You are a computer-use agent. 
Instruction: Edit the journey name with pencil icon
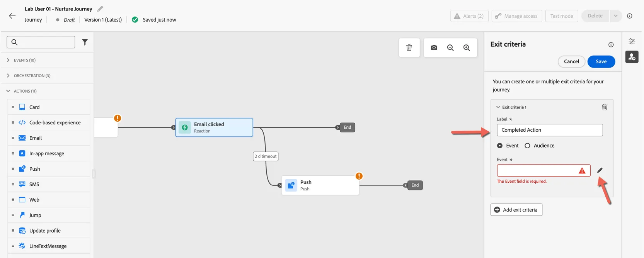(x=100, y=8)
